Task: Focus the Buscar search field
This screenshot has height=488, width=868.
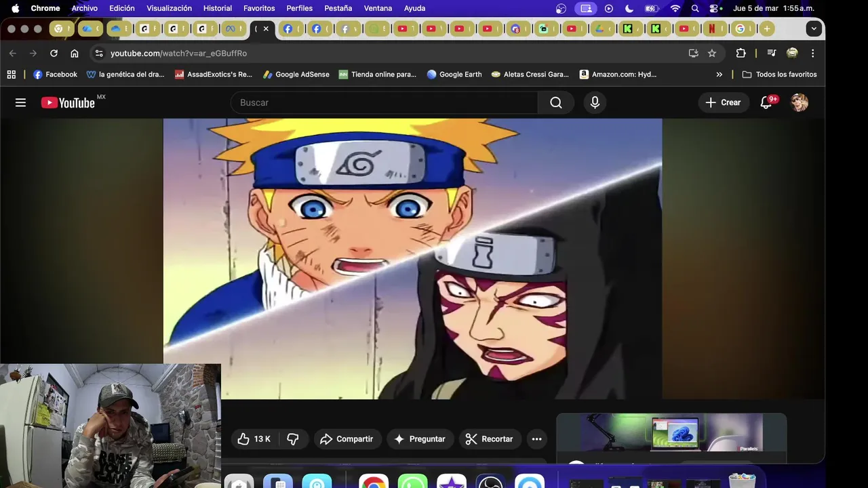Action: tap(384, 102)
